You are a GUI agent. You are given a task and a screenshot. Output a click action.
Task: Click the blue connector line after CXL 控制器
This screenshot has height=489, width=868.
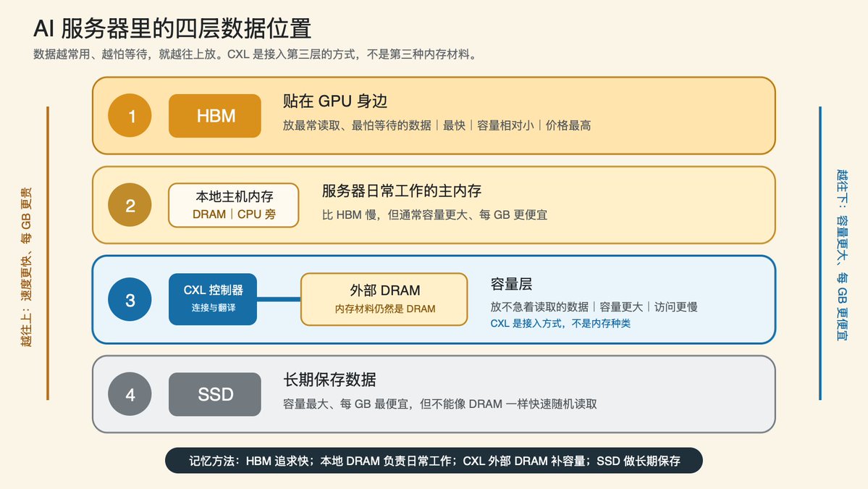pos(279,299)
